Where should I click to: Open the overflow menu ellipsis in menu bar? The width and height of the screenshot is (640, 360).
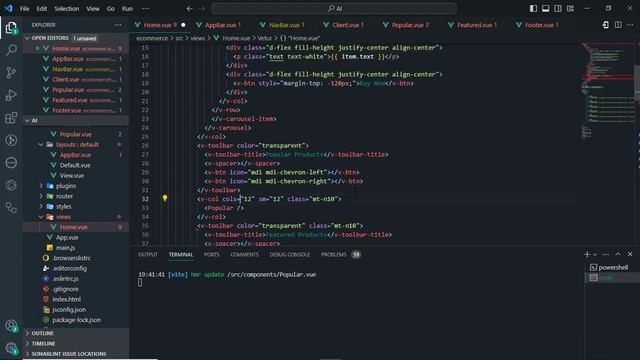(x=145, y=8)
